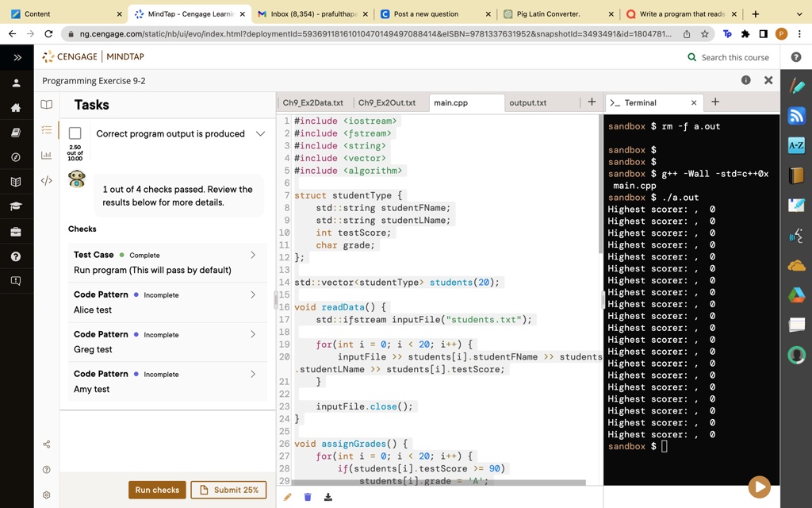
Task: Open OneDrive from the right sidebar
Action: pos(797,265)
